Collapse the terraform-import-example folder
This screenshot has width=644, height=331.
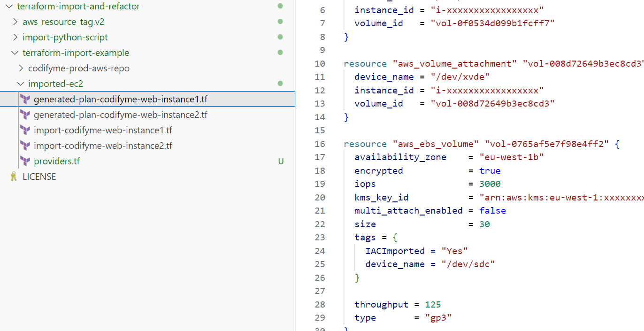coord(15,53)
